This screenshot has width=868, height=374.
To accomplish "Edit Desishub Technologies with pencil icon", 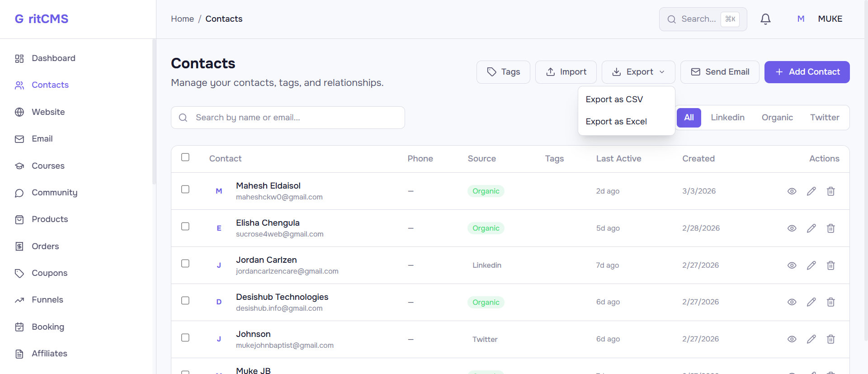I will click(811, 302).
